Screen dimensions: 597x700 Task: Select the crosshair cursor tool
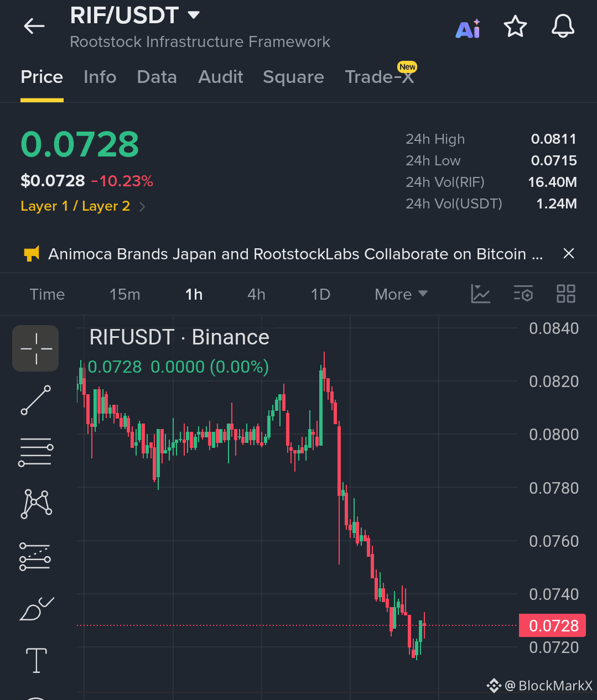coord(35,348)
